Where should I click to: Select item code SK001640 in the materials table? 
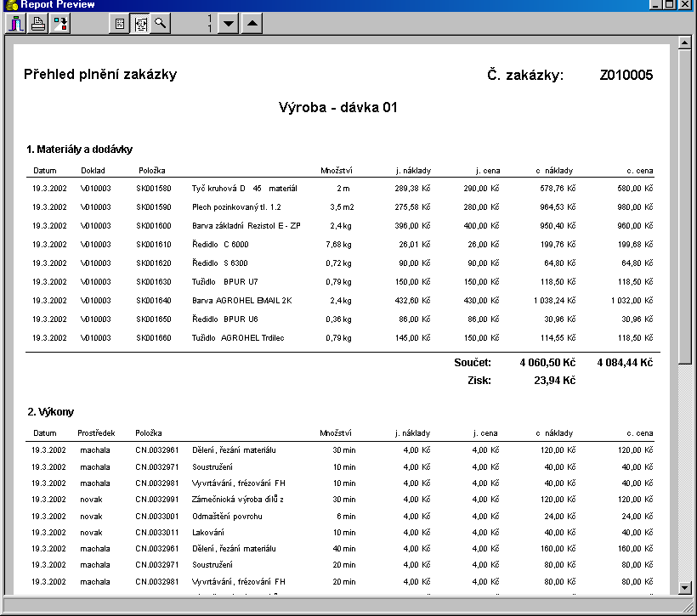click(x=154, y=300)
